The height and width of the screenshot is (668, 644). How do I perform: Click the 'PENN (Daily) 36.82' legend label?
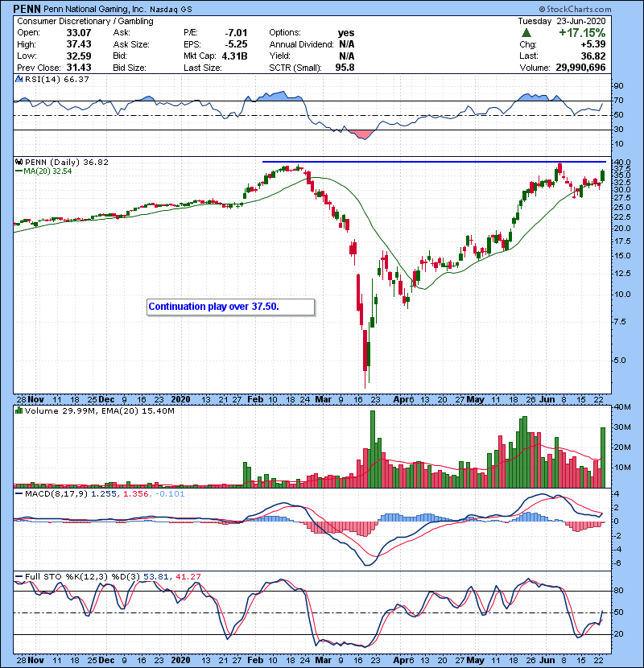(67, 162)
